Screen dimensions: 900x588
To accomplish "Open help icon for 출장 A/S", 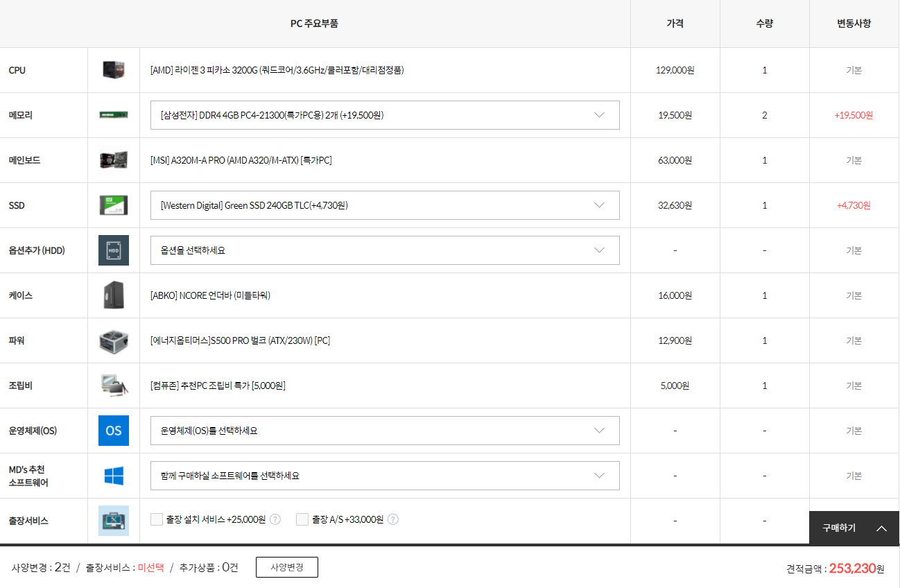I will pyautogui.click(x=393, y=519).
